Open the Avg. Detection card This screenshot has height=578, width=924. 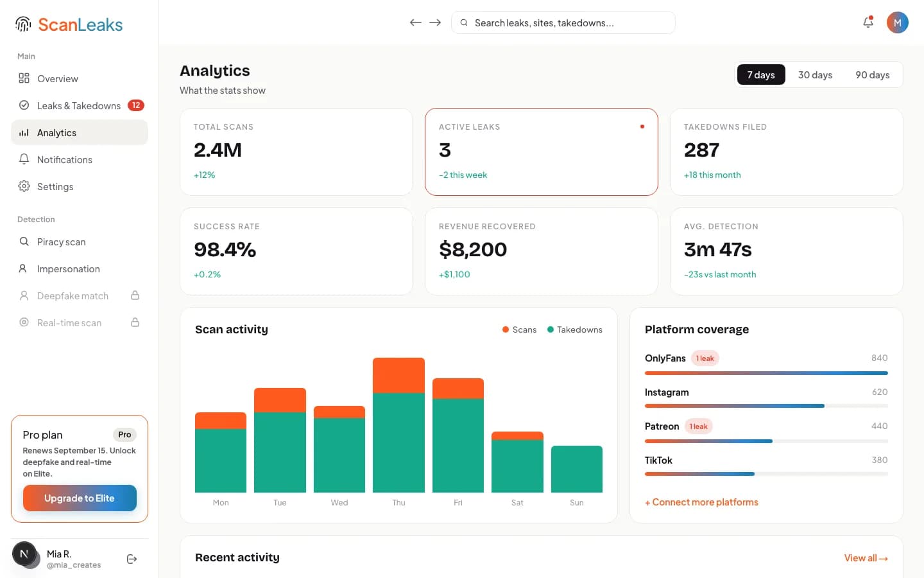pos(787,251)
